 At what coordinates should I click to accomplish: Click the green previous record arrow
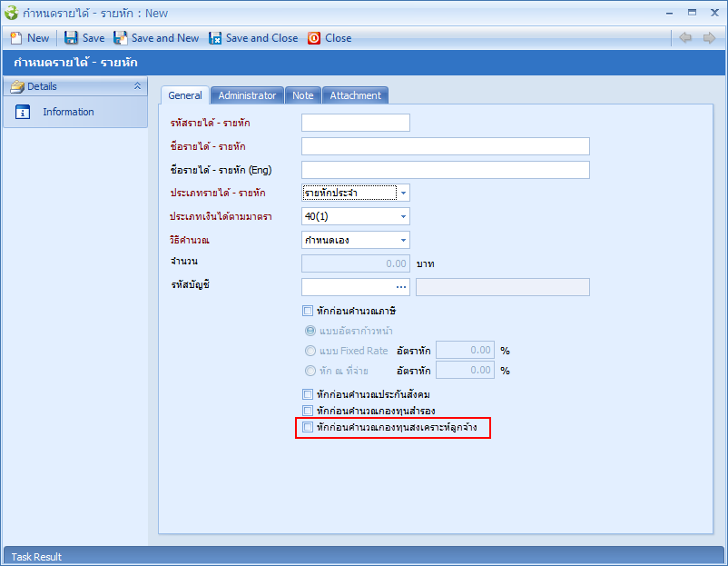pos(686,38)
